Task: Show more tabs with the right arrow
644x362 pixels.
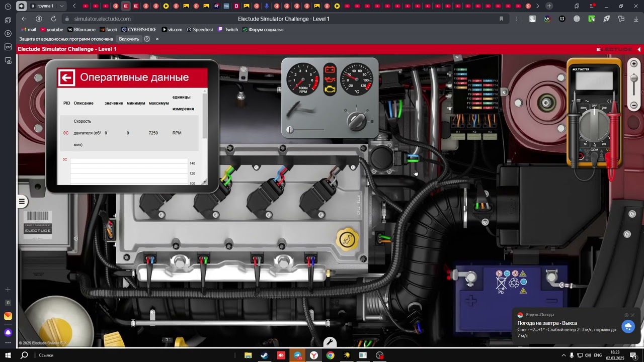Action: (538, 6)
